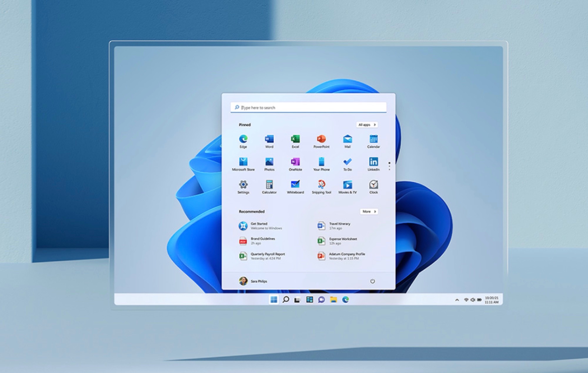This screenshot has height=373, width=588.
Task: Expand More recommended items
Action: [x=369, y=211]
